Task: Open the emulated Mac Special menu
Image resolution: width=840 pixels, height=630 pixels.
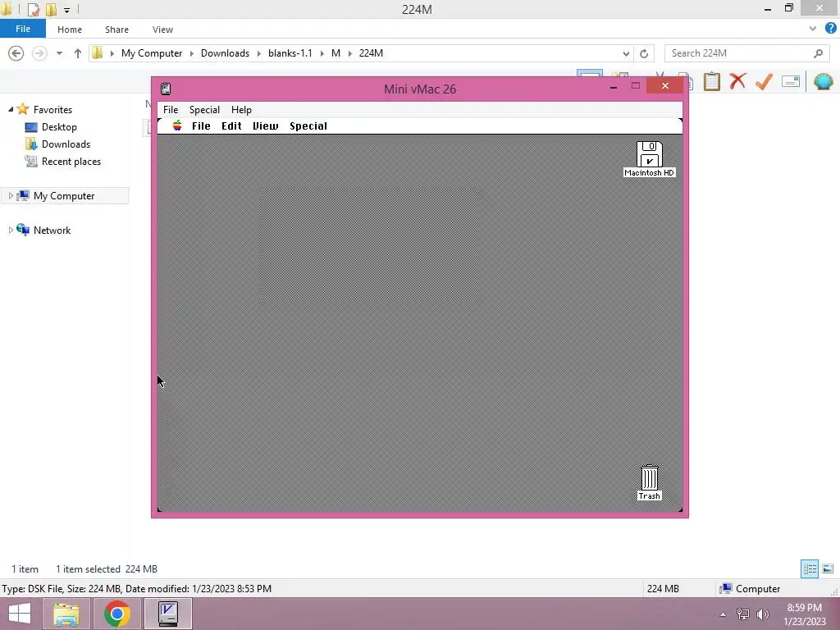Action: pos(308,126)
